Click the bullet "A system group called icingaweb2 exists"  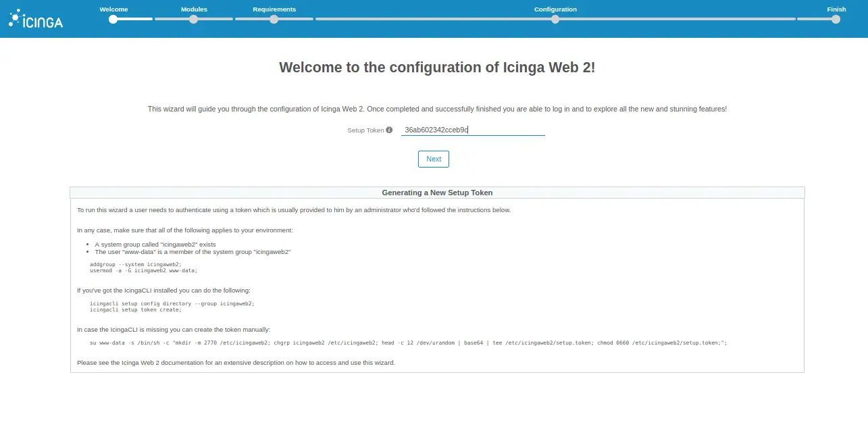155,245
